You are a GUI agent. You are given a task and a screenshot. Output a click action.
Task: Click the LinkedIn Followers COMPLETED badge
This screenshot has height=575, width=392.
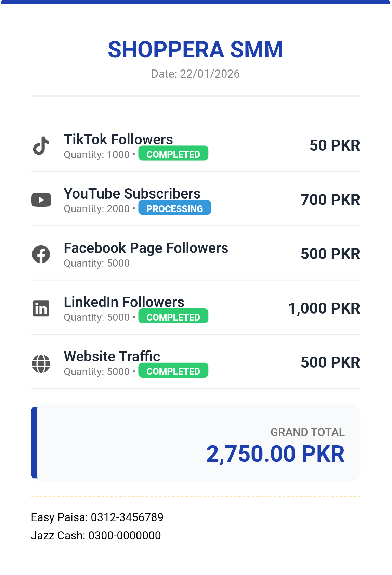(173, 317)
